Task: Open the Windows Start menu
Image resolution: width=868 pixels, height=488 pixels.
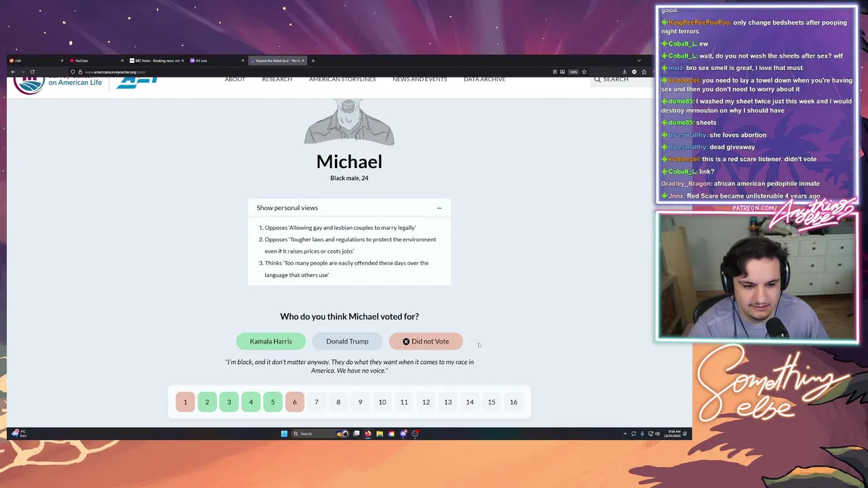Action: pos(284,434)
